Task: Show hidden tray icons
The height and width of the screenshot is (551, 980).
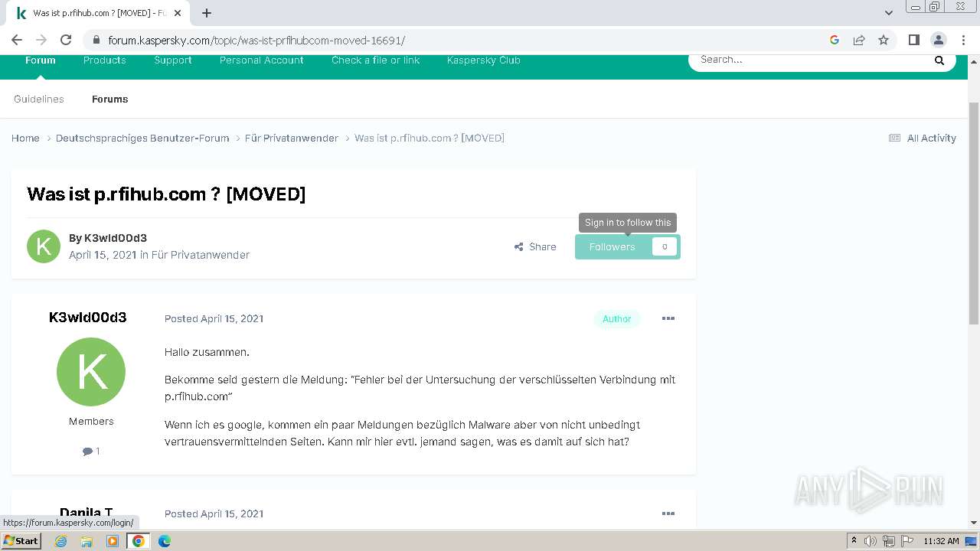Action: click(x=854, y=541)
